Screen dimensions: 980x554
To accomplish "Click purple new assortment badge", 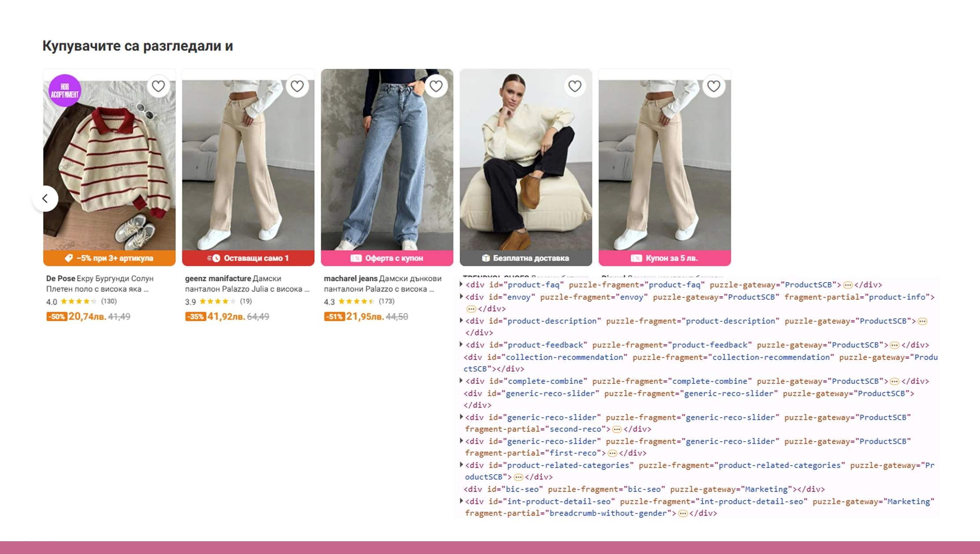I will [65, 91].
